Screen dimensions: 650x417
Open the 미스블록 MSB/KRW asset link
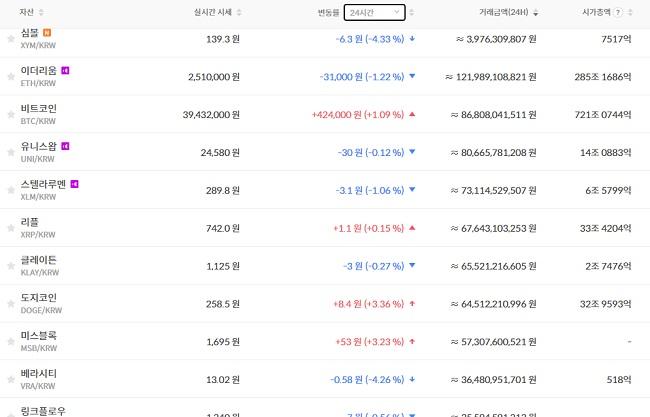(39, 341)
